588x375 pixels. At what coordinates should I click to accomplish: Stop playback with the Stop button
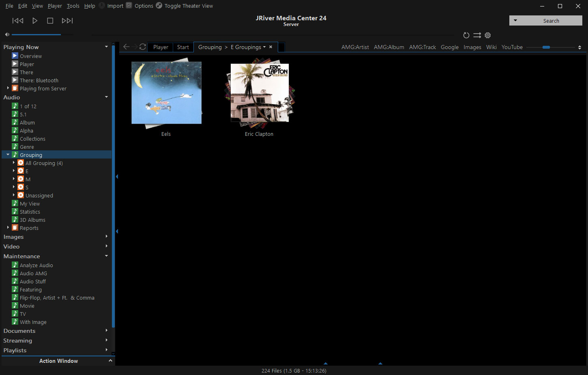(50, 21)
